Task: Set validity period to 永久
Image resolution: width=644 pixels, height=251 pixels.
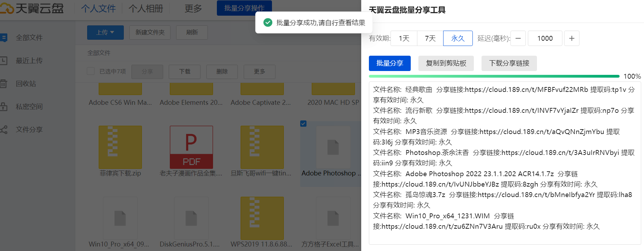Action: coord(458,38)
